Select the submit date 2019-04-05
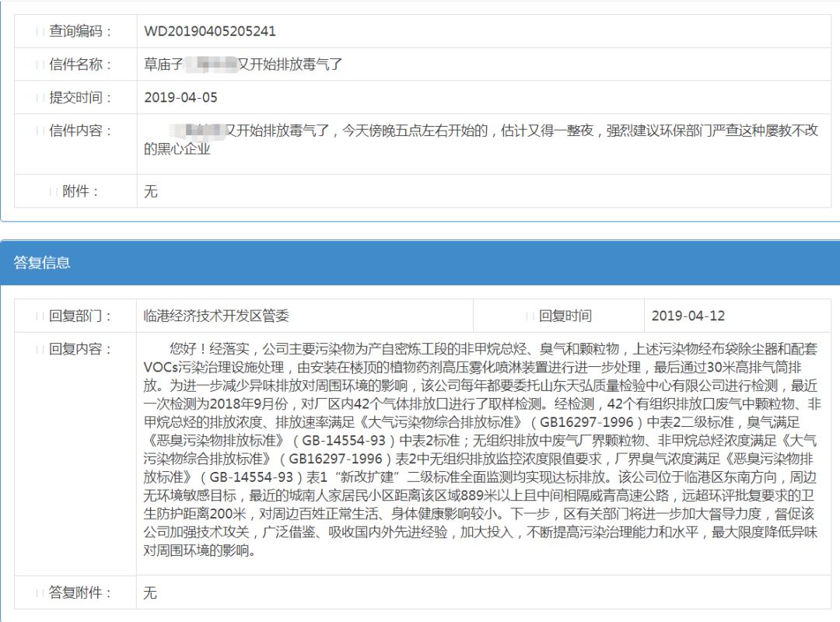This screenshot has height=622, width=840. [x=180, y=97]
